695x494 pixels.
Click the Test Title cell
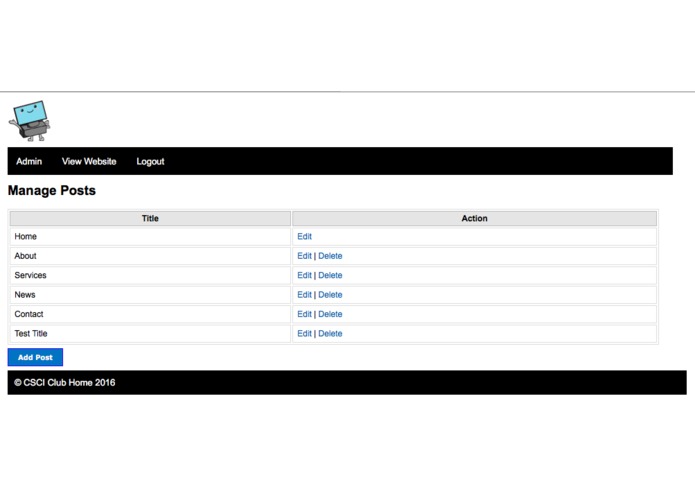tap(150, 334)
